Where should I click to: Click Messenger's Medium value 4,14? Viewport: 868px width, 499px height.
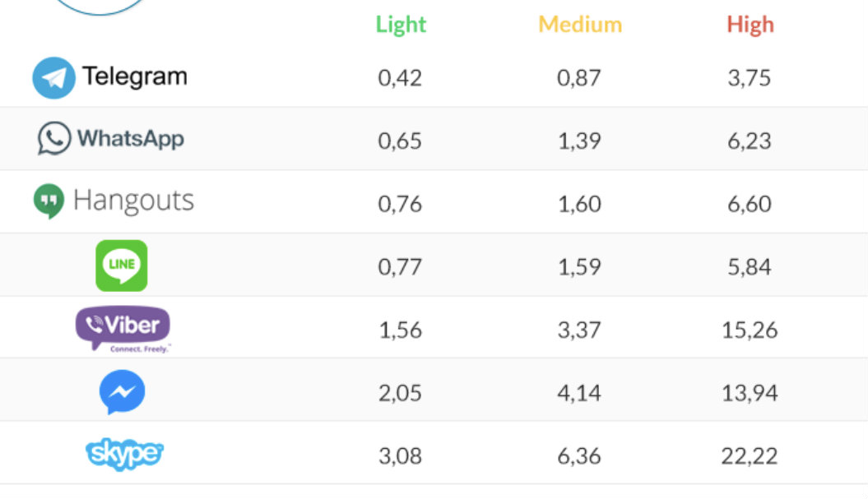pyautogui.click(x=579, y=393)
